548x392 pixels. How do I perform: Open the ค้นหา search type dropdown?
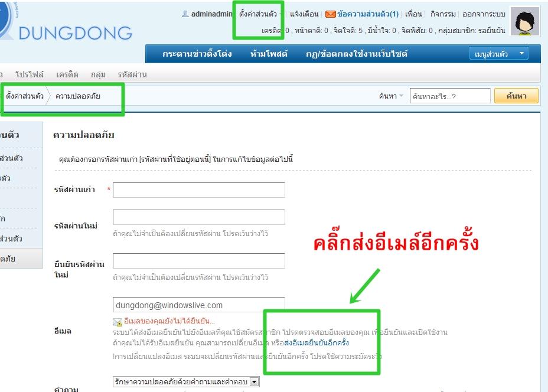[392, 96]
